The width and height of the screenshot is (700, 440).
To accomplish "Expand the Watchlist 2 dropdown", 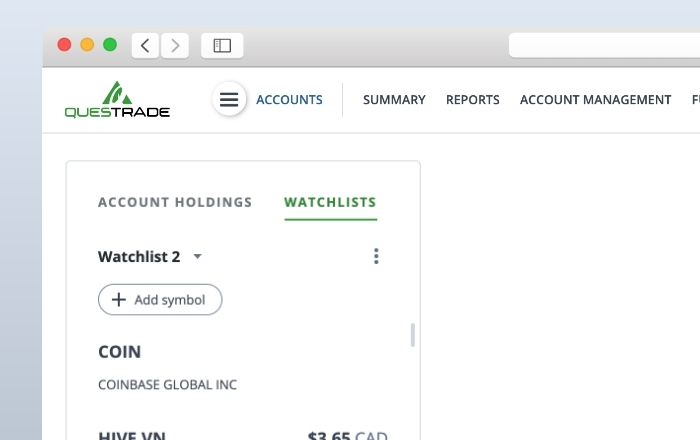I will click(x=197, y=257).
